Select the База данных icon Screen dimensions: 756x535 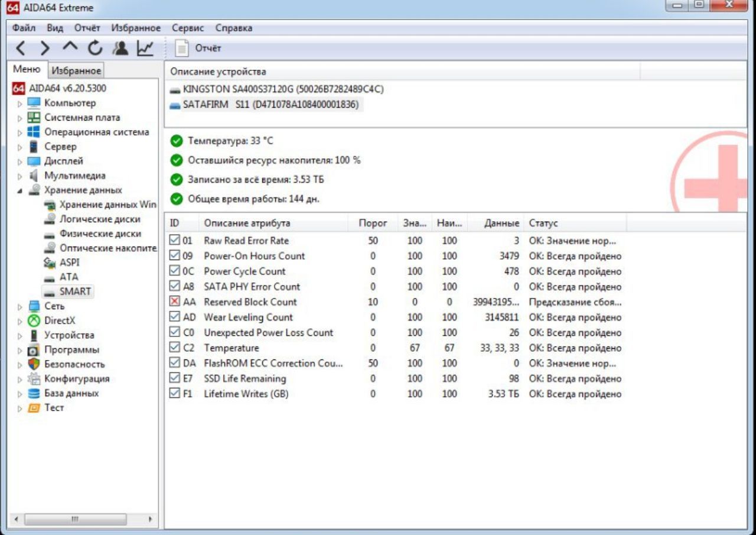pos(34,393)
